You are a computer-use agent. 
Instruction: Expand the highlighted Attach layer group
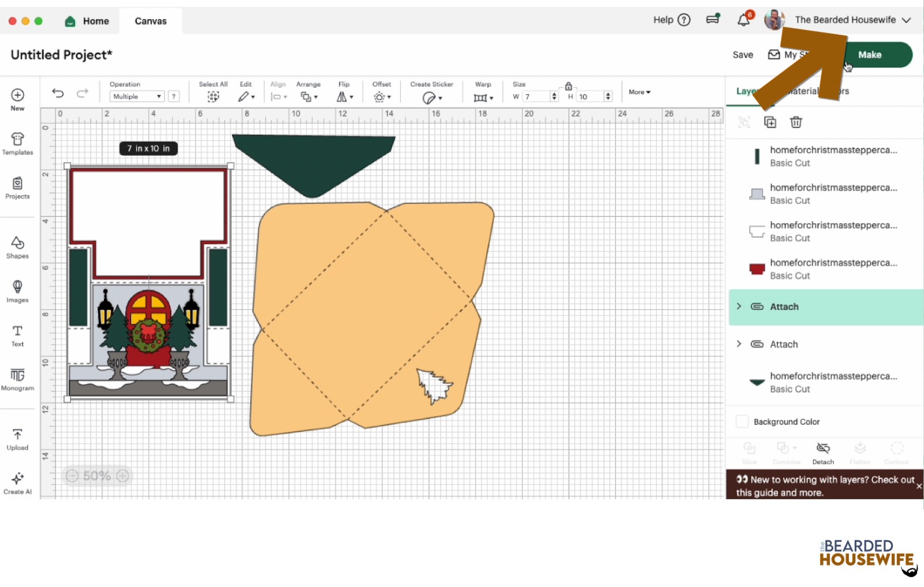click(x=739, y=306)
